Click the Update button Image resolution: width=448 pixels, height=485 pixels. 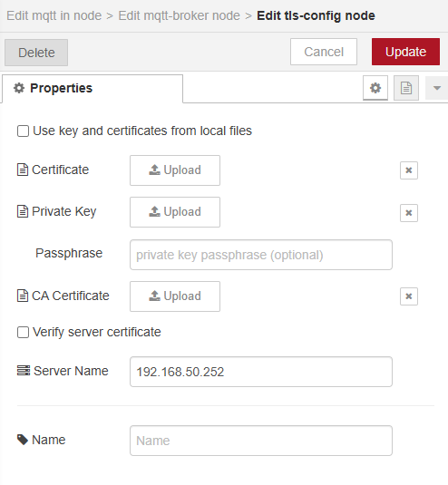[405, 52]
